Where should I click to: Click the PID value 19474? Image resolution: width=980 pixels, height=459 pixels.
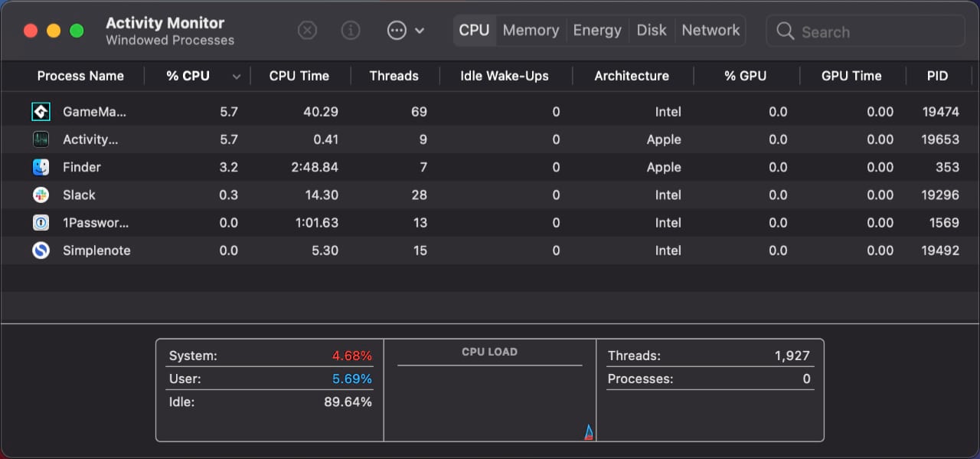pyautogui.click(x=941, y=112)
